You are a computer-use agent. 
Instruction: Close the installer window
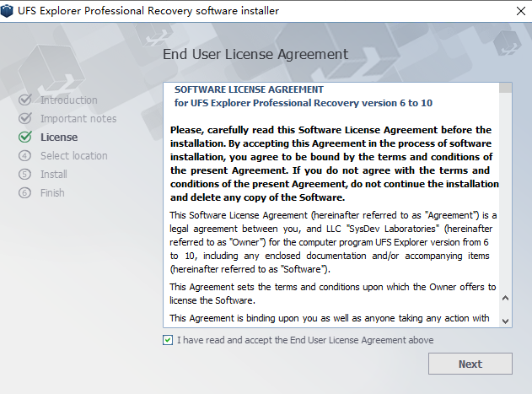click(515, 11)
